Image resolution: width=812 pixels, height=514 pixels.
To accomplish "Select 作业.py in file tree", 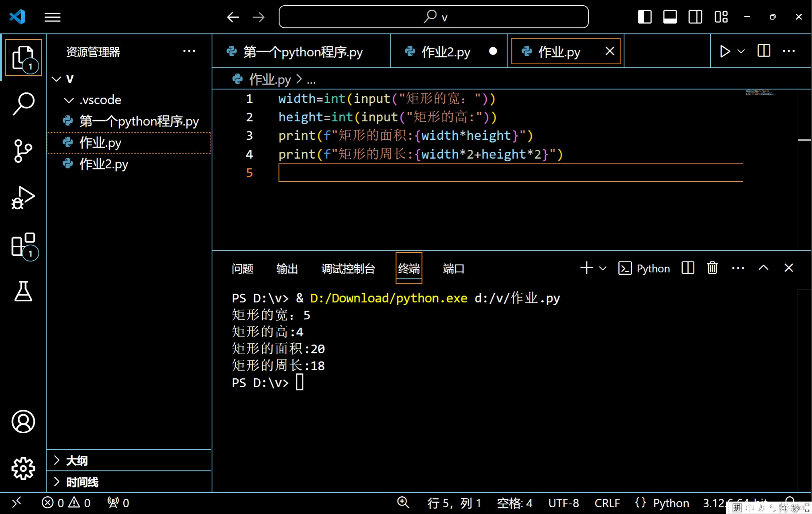I will tap(129, 143).
